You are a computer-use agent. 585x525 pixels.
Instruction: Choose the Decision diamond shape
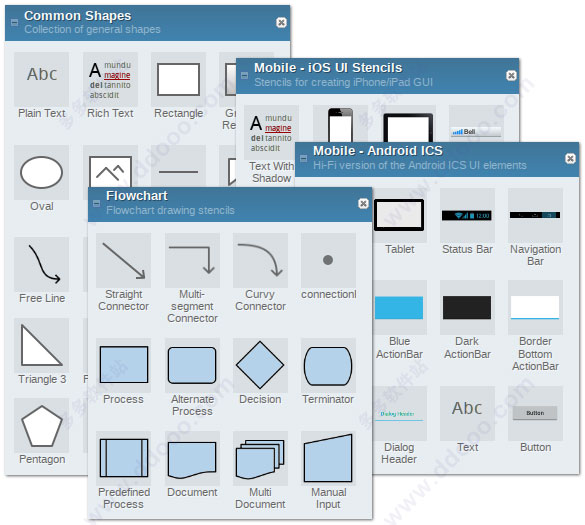pyautogui.click(x=260, y=365)
